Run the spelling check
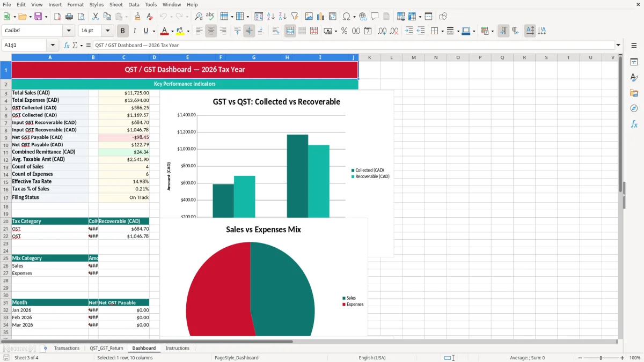644x362 pixels. (210, 17)
